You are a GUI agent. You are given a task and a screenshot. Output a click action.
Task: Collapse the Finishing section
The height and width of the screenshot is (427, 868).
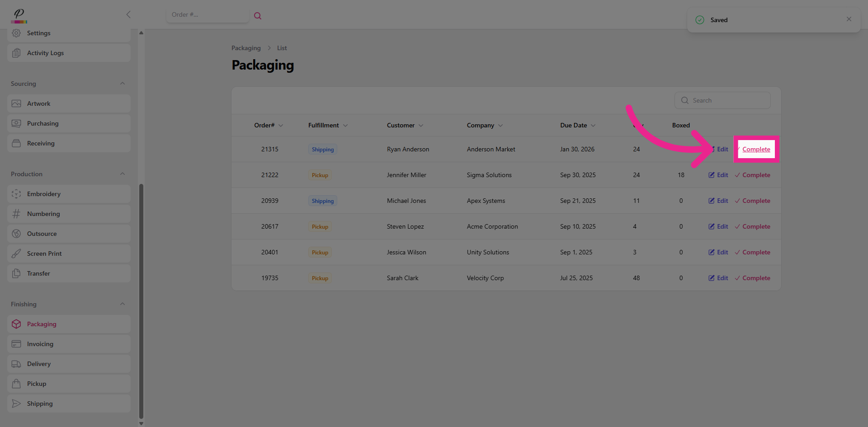pos(123,304)
